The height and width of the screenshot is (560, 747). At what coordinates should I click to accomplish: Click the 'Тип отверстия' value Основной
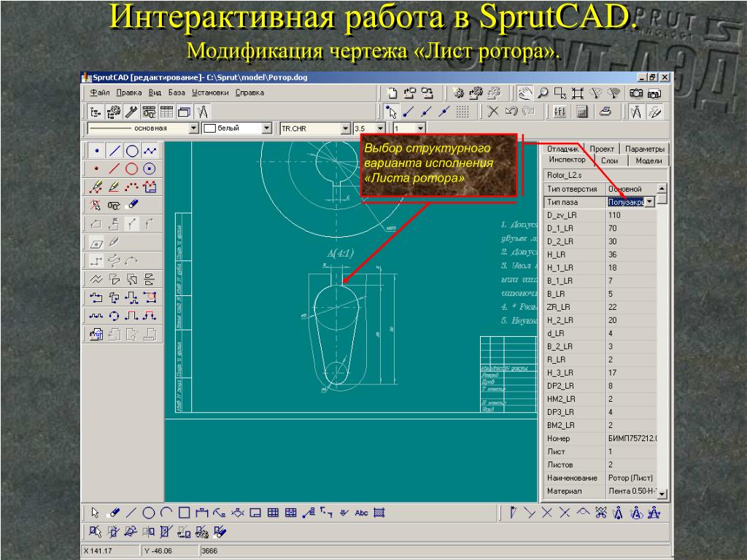(x=631, y=189)
